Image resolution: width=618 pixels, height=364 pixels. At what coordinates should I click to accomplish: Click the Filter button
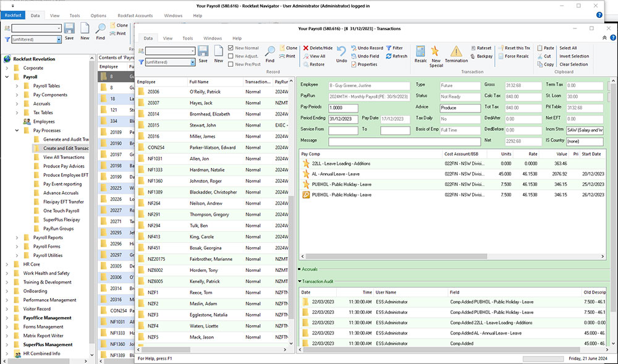tap(394, 48)
